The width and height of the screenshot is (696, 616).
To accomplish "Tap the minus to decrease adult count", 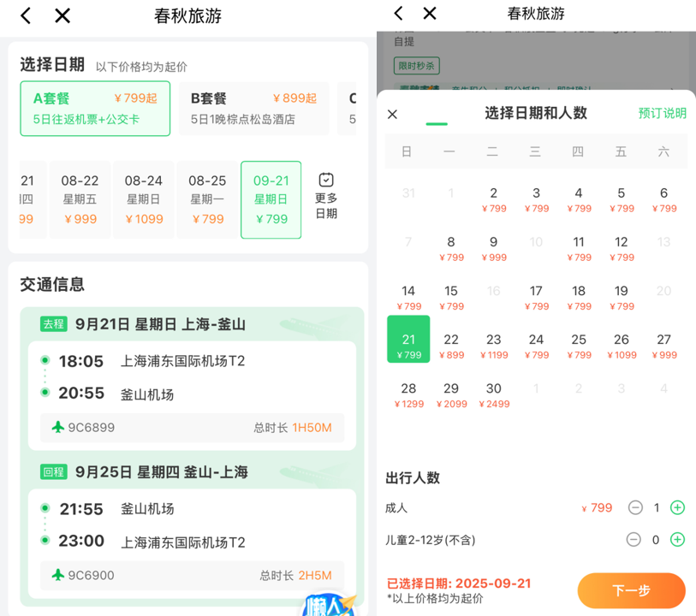I will pyautogui.click(x=635, y=507).
